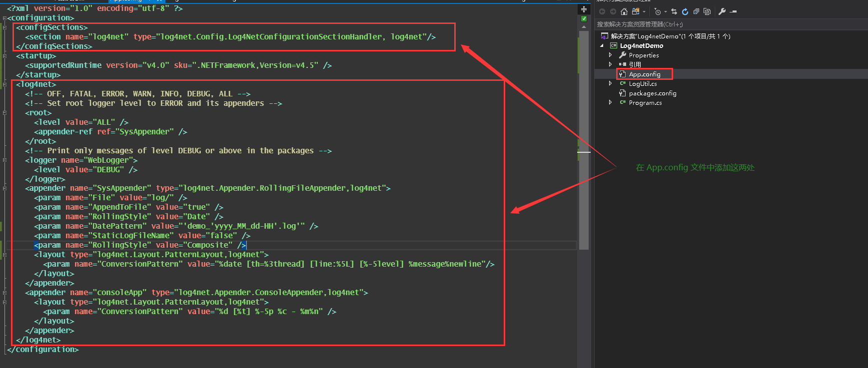Collapse the Log4netDemo project node
The height and width of the screenshot is (368, 868).
(x=602, y=45)
